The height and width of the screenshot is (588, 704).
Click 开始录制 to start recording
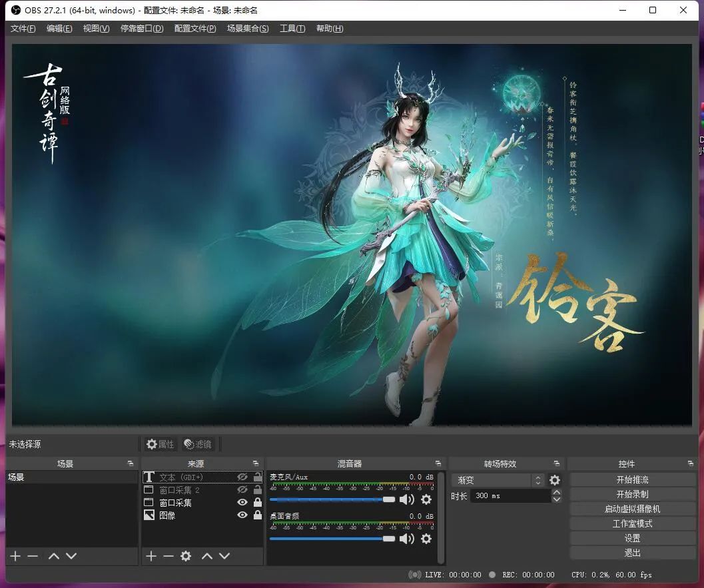tap(633, 494)
